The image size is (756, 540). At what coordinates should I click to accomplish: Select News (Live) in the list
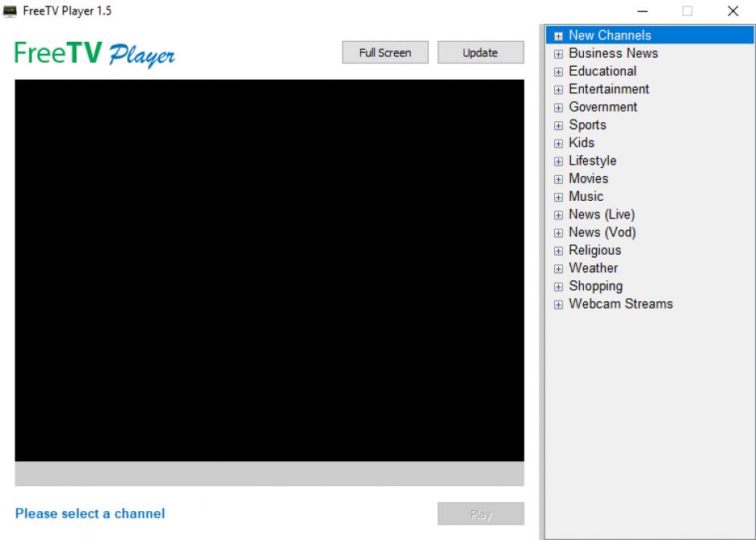tap(601, 215)
